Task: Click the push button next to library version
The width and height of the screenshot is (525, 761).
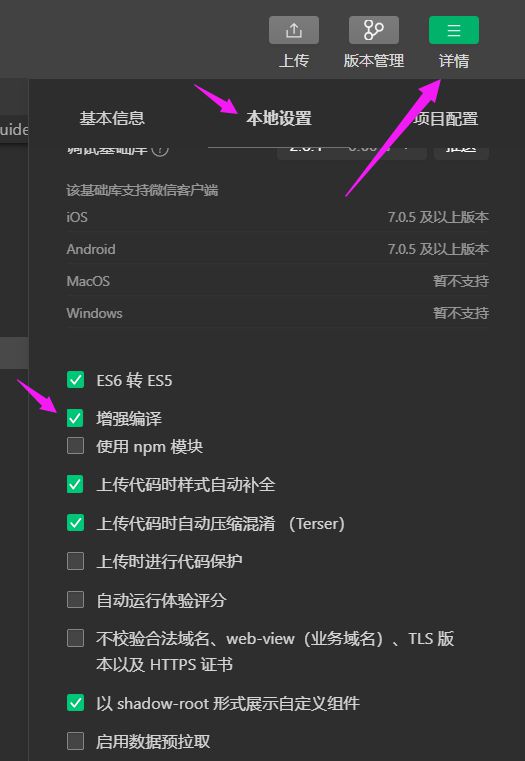Action: [x=461, y=149]
